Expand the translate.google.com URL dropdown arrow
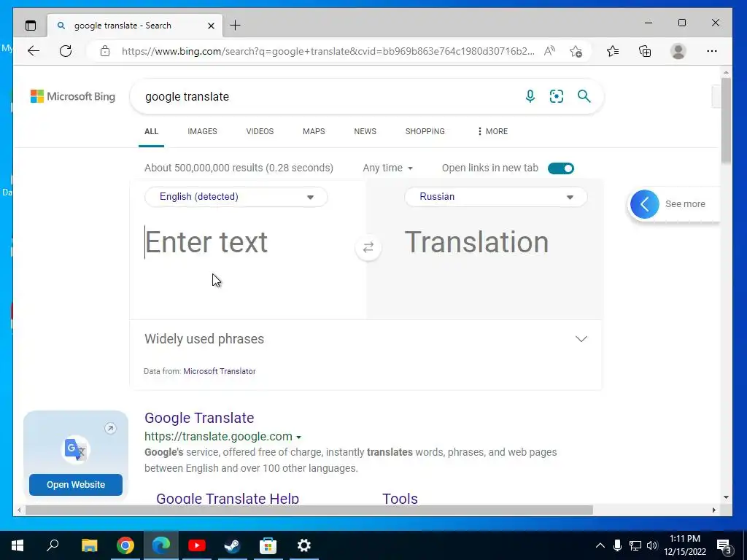 [x=298, y=437]
